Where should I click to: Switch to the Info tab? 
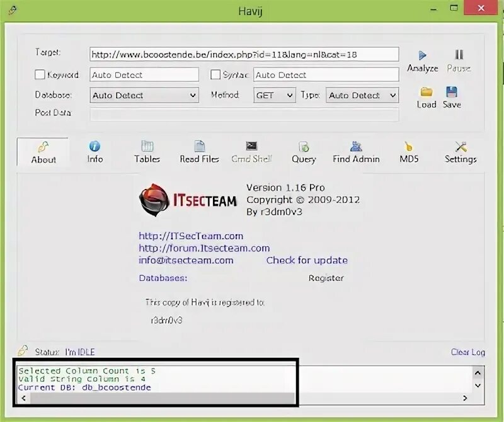(x=95, y=152)
